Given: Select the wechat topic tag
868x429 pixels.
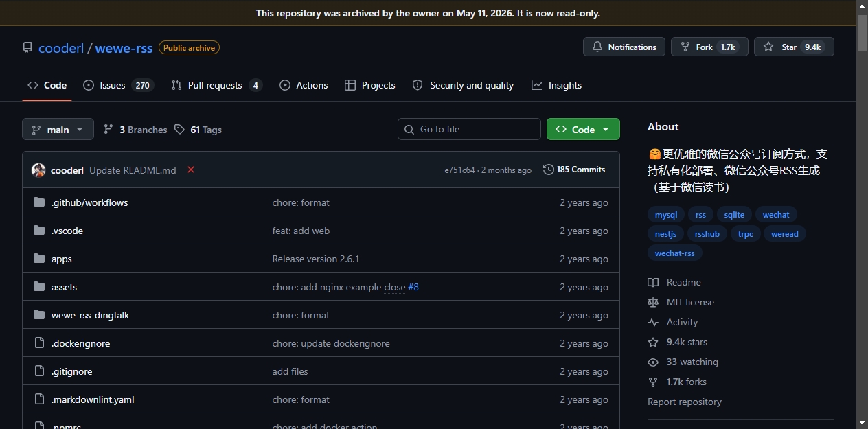Looking at the screenshot, I should coord(776,215).
